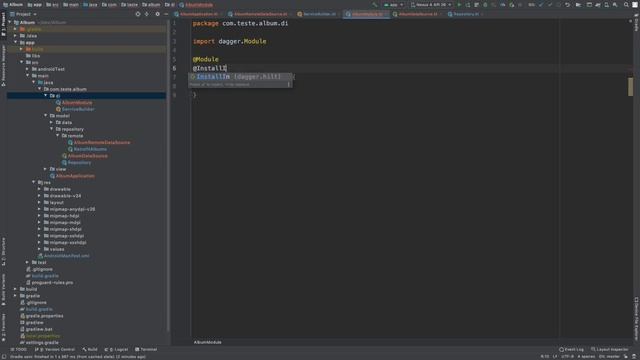Open the Terminal tool window
640x360 pixels.
pos(146,349)
